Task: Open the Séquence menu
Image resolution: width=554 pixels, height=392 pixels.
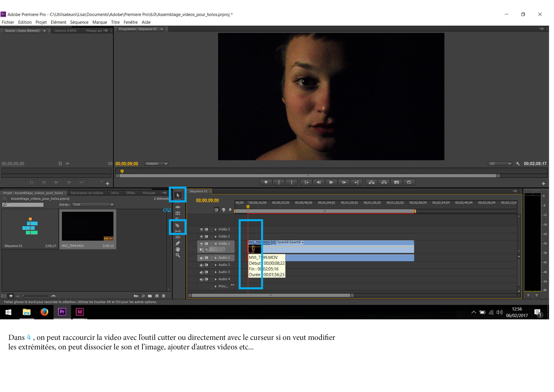Action: (x=79, y=22)
